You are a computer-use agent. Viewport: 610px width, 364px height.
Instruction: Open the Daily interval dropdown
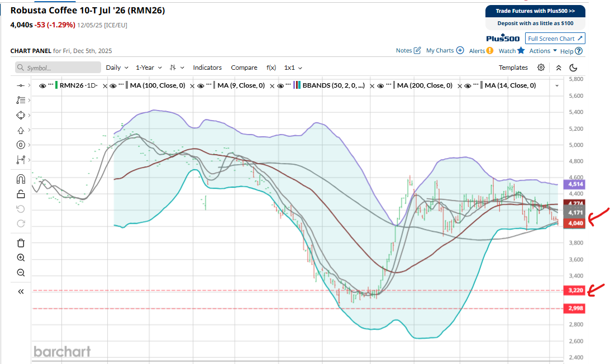pyautogui.click(x=117, y=68)
